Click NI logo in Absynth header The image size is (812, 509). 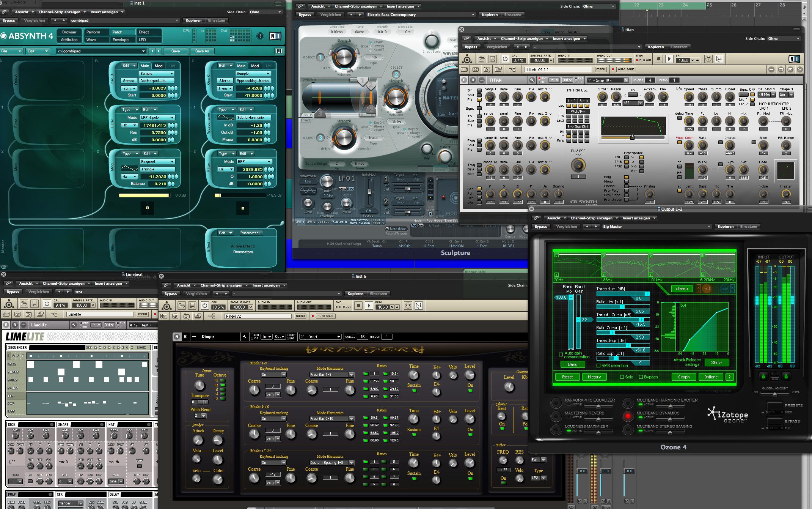coord(275,36)
